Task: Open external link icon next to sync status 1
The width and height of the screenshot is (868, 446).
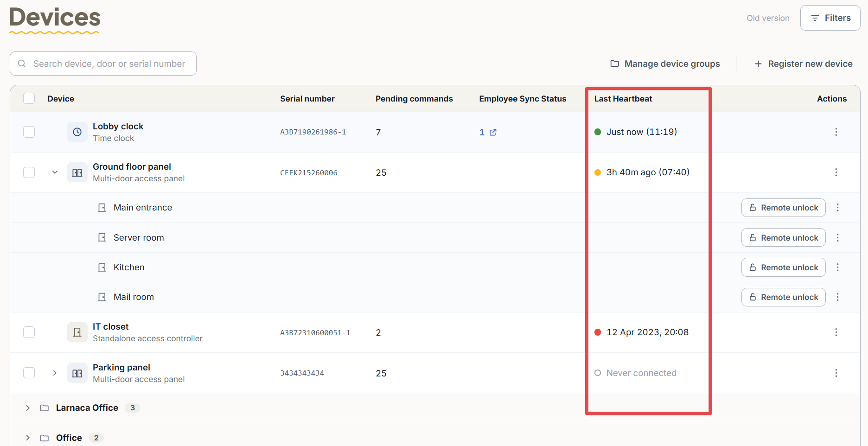Action: pyautogui.click(x=493, y=132)
